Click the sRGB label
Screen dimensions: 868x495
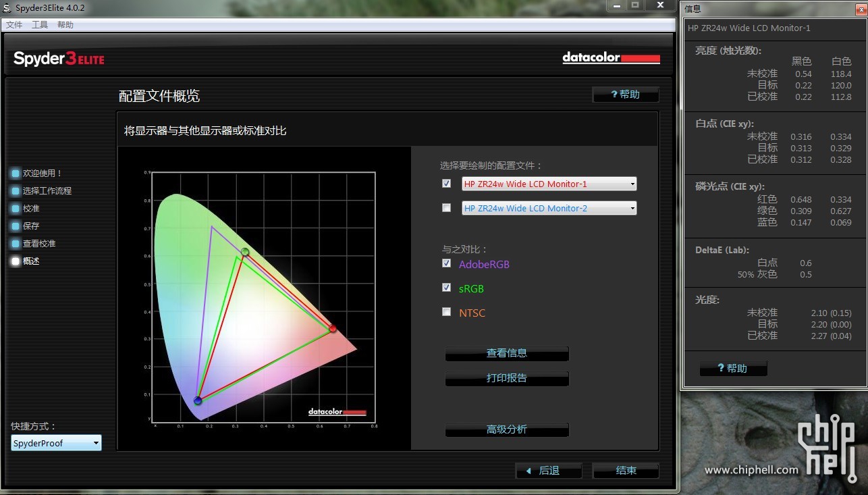coord(471,289)
